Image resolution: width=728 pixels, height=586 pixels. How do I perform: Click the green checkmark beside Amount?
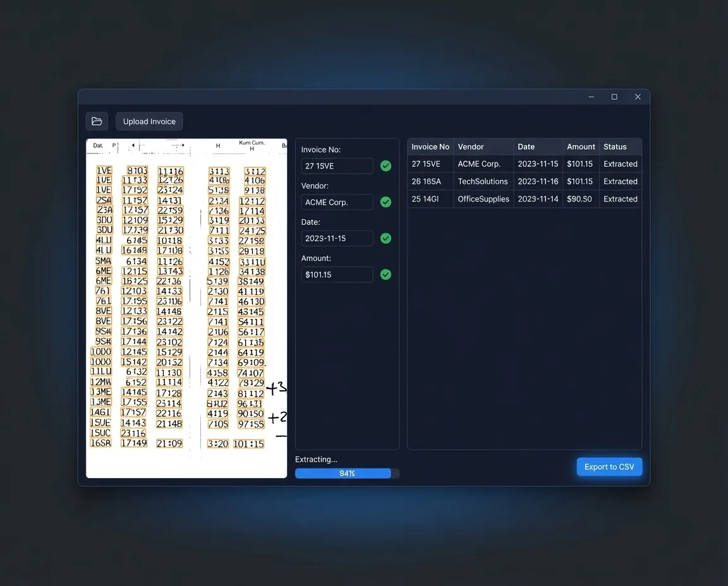point(385,274)
